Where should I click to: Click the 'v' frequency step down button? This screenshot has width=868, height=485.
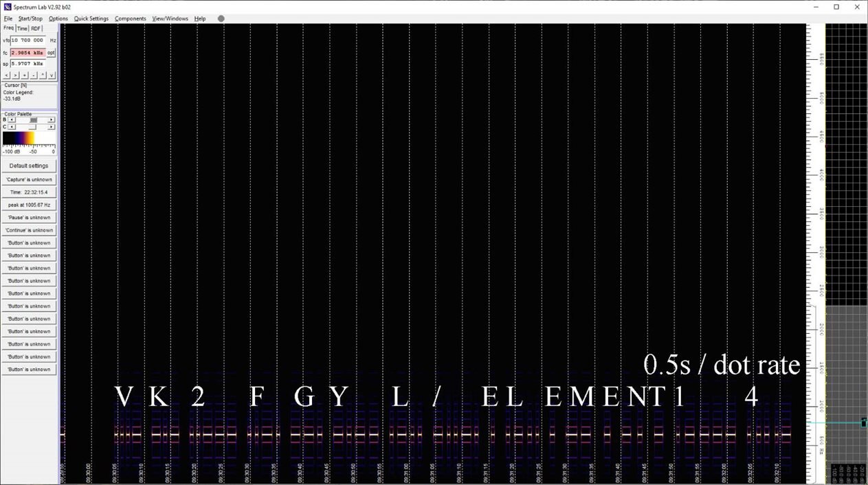(x=52, y=75)
